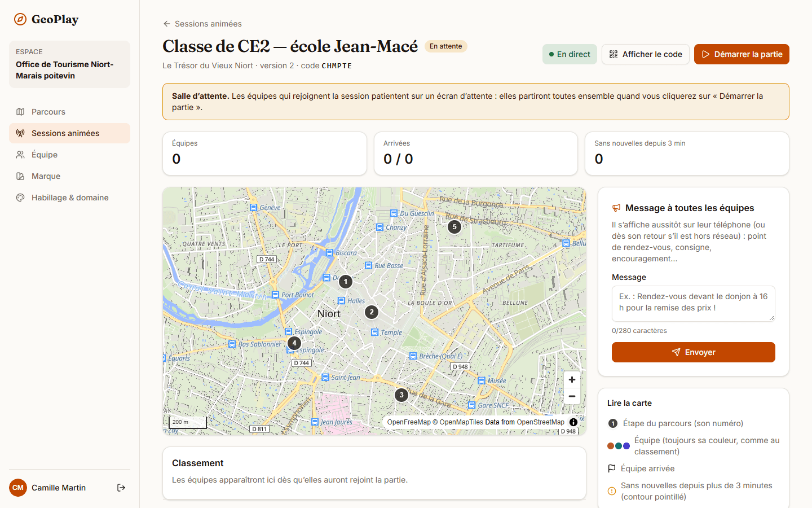Click the legend warning icon Sans nouvelles

point(612,491)
